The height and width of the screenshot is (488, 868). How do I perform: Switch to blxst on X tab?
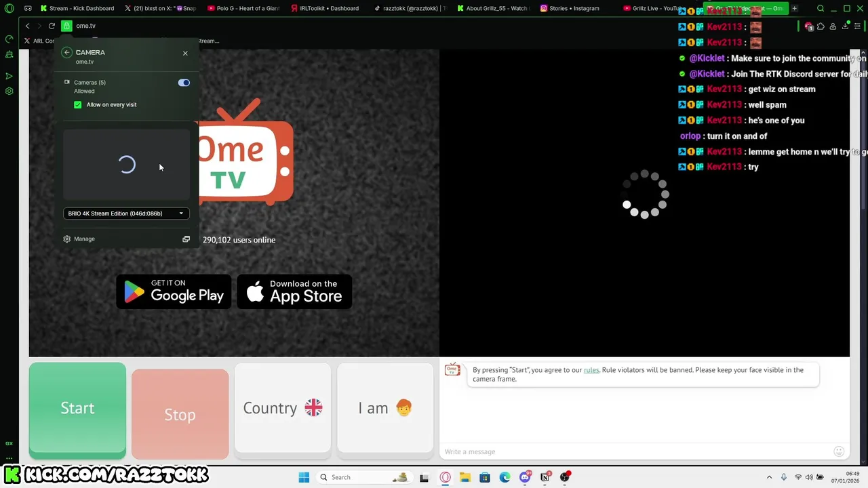coord(161,9)
